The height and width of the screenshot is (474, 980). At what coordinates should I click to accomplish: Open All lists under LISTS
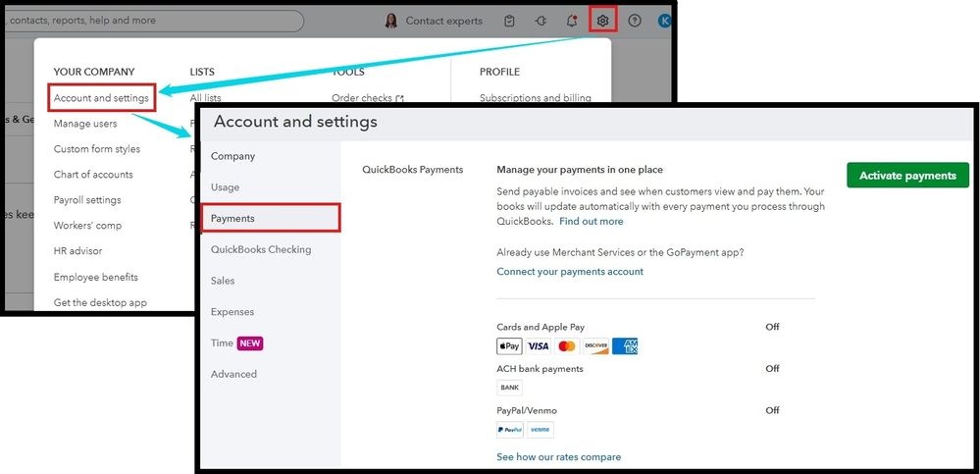[205, 98]
